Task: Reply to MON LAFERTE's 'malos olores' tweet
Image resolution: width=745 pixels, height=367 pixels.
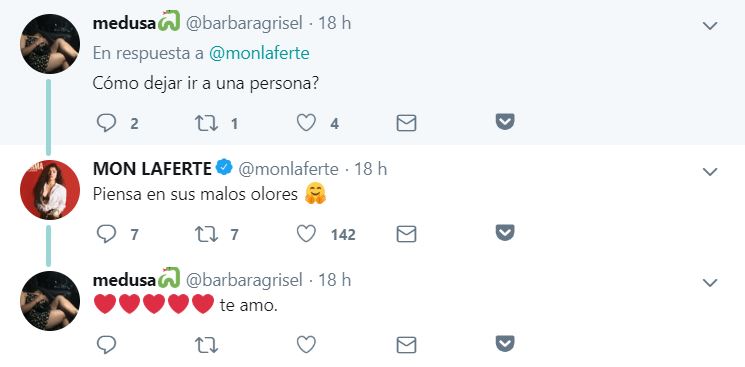Action: point(106,233)
